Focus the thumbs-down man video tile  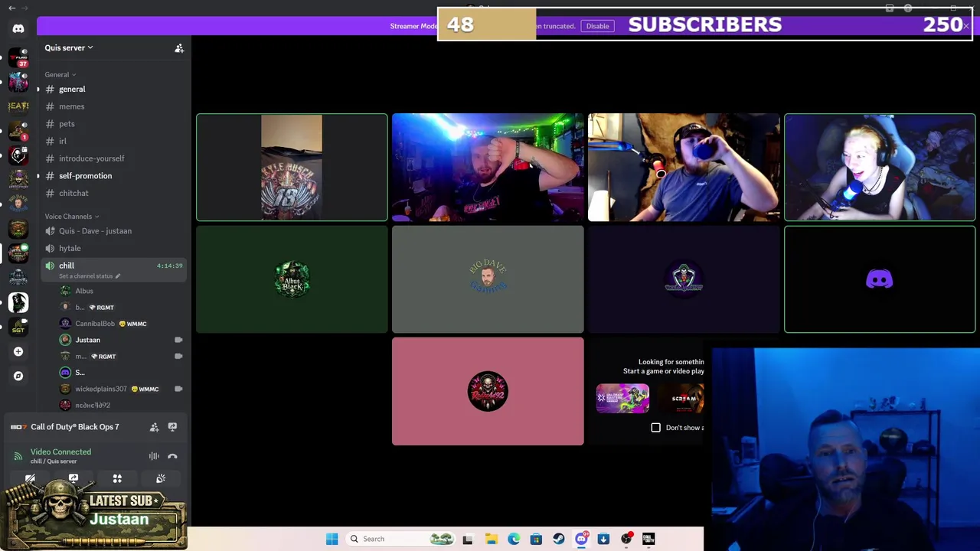[488, 168]
